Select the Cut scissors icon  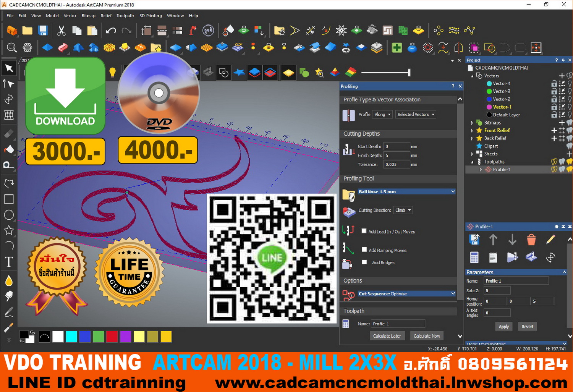tap(61, 31)
